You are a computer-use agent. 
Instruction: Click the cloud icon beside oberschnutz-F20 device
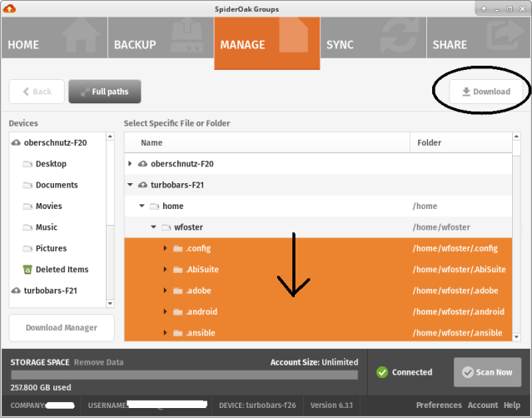(16, 143)
